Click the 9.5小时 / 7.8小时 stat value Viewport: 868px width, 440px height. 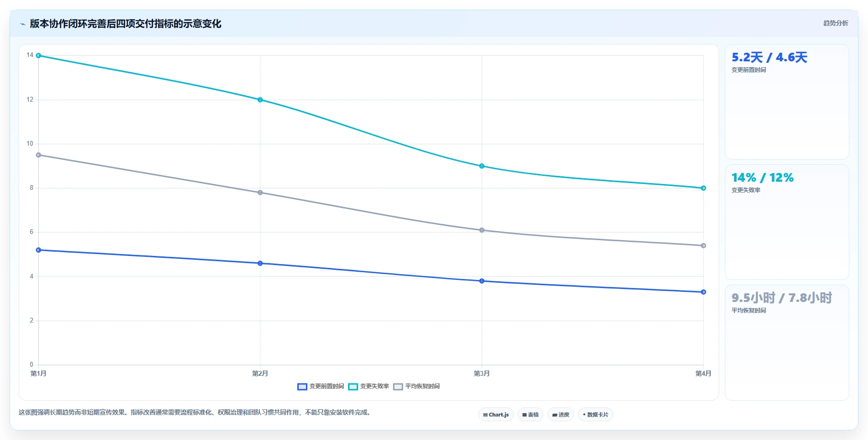tap(782, 298)
